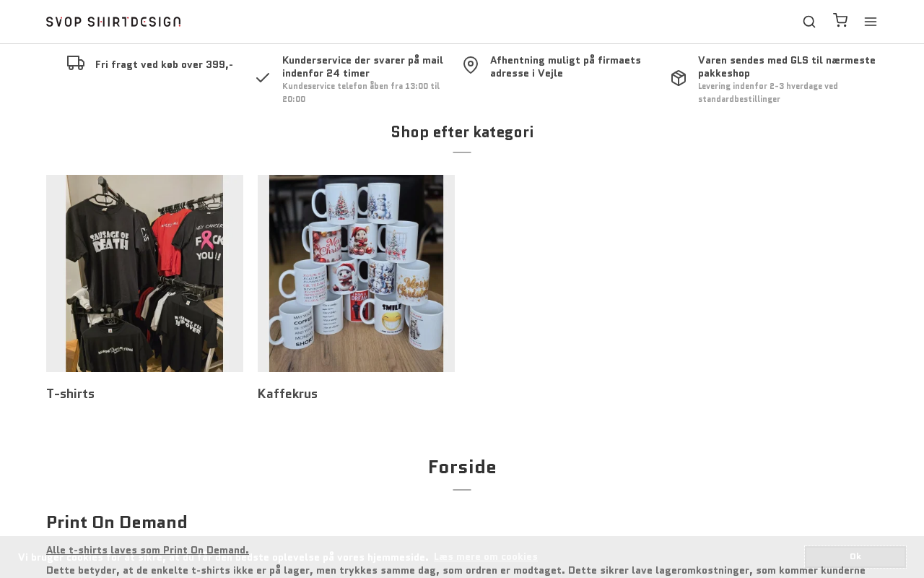Open the hamburger menu icon
The image size is (924, 578).
(x=871, y=22)
